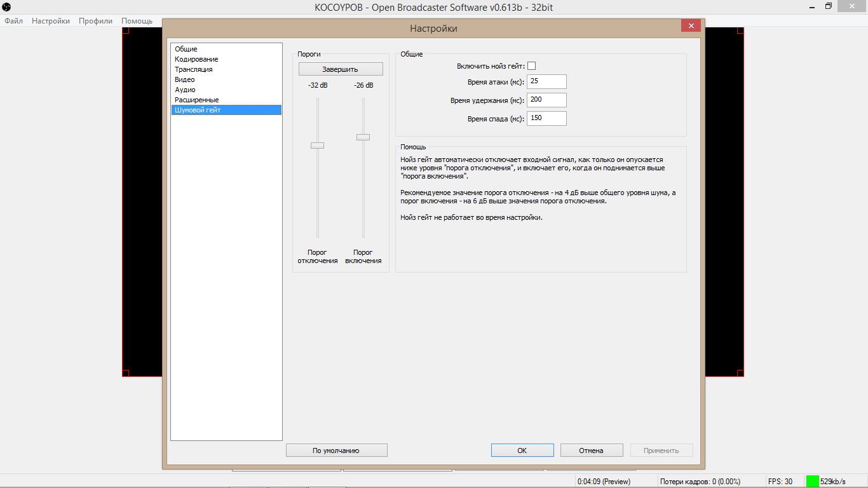Select Расширенные in the settings list
Image resolution: width=868 pixels, height=488 pixels.
click(x=226, y=100)
